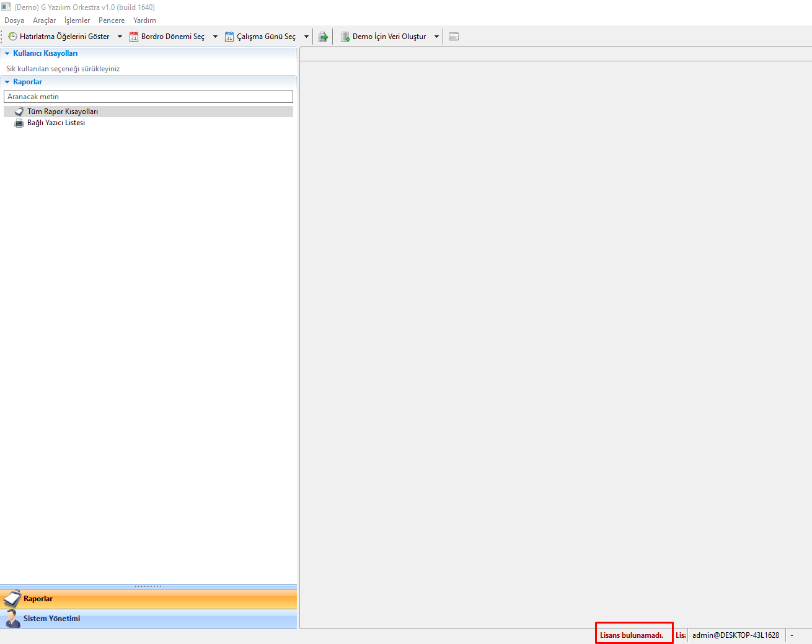Collapse the Kullanıcı Kısayolları section
This screenshot has height=644, width=812.
pos(7,53)
